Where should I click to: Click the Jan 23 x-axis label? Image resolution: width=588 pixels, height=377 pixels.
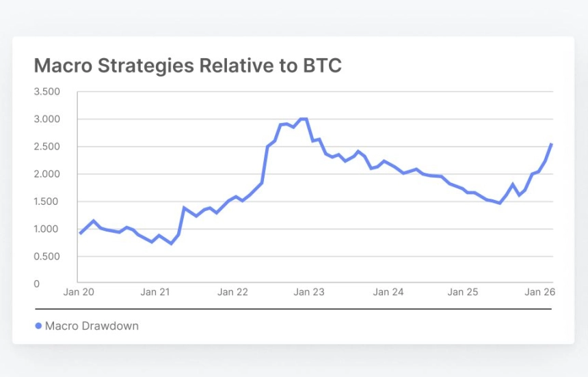point(309,292)
